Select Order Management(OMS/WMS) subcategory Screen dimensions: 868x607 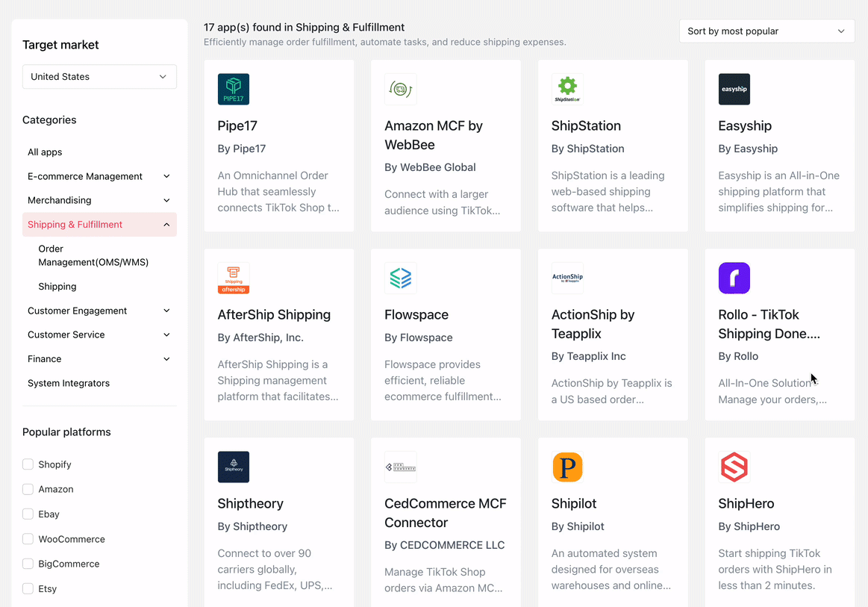[93, 255]
